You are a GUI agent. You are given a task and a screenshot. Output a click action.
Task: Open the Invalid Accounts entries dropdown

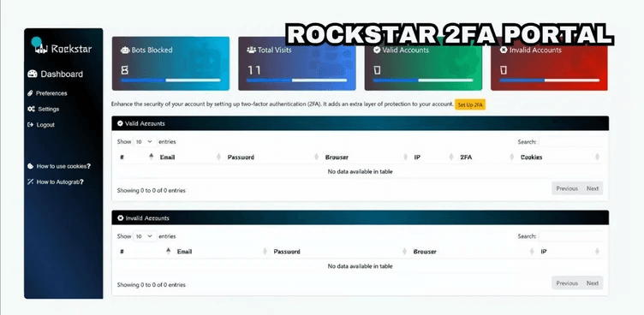[144, 236]
